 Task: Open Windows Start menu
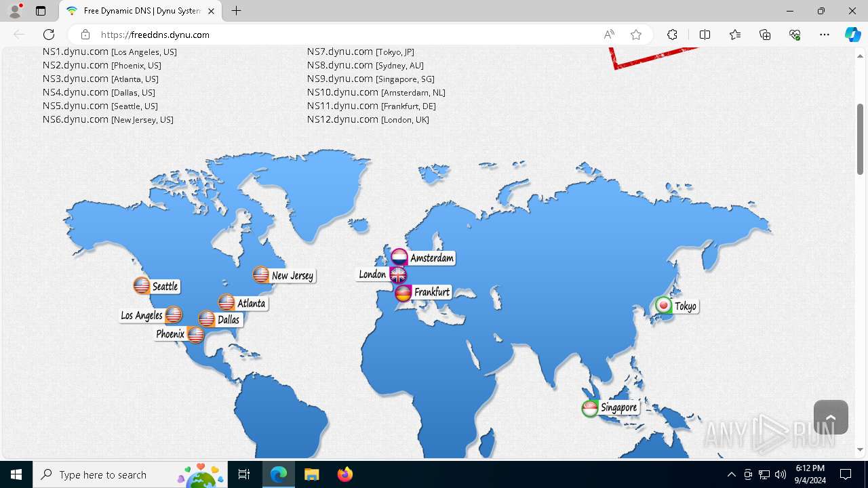pyautogui.click(x=16, y=474)
